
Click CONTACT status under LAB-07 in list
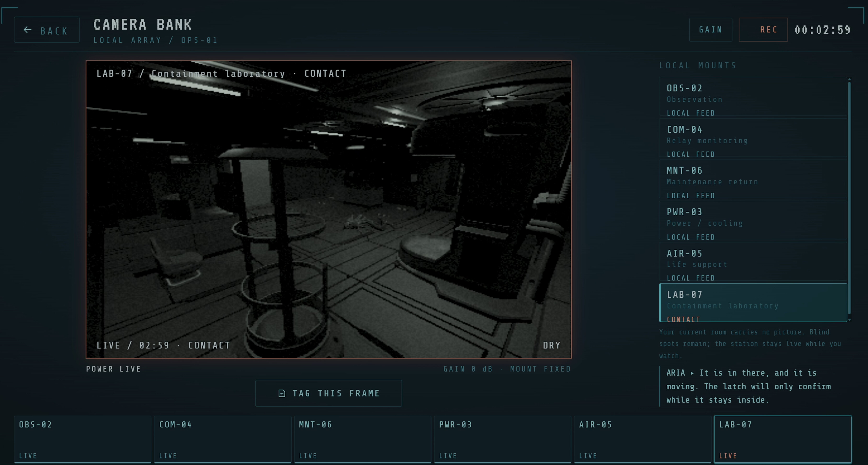tap(683, 319)
